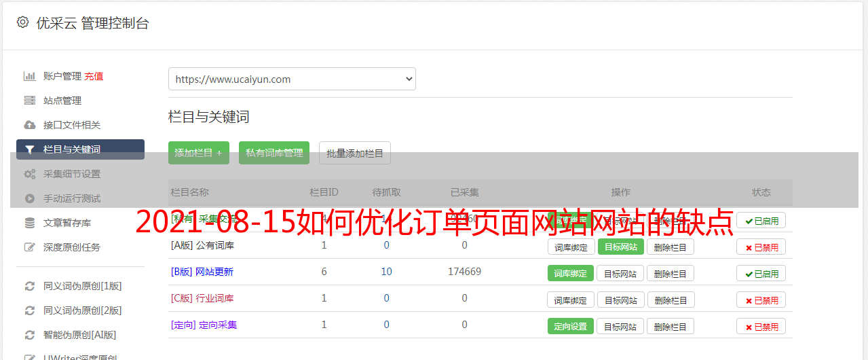
Task: Click the 批量添加栏目 button
Action: (x=355, y=153)
